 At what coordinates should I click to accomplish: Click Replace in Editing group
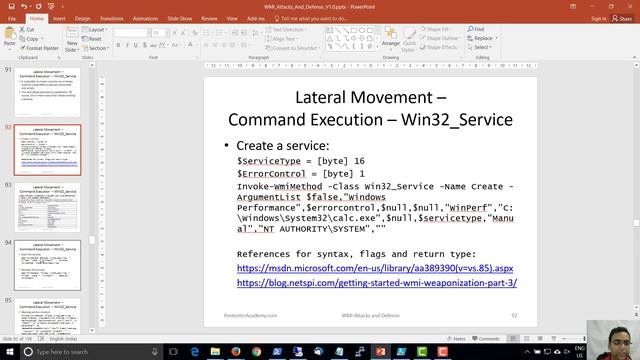(x=482, y=38)
